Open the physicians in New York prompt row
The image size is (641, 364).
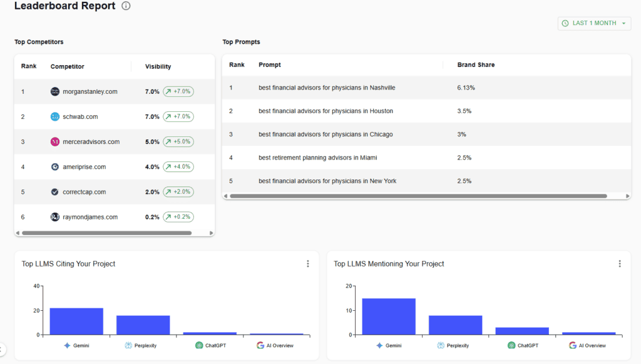coord(426,181)
